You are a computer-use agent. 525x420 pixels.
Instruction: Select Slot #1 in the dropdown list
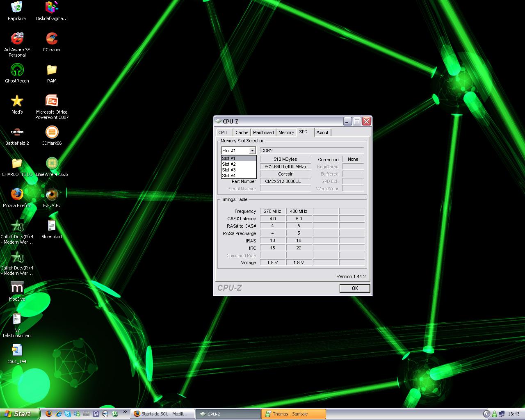tap(239, 158)
